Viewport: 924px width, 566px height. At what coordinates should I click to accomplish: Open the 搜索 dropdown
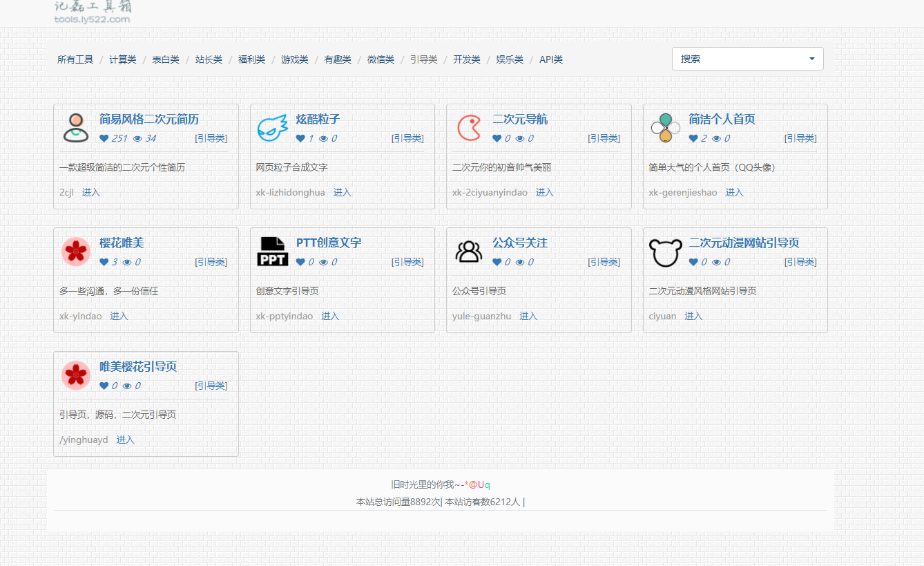coord(748,59)
